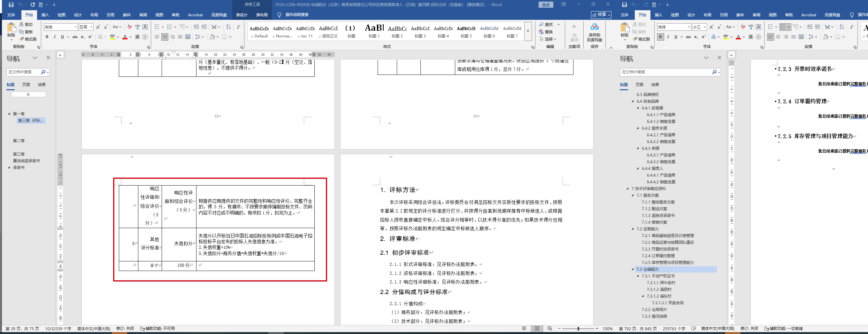Switch to the 页面 tab in the left navigation pane

(26, 85)
